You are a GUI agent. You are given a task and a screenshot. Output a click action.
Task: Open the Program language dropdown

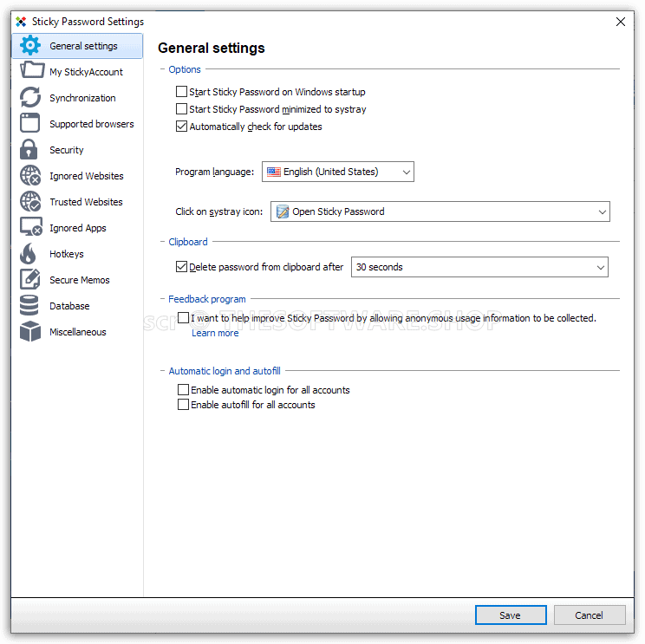pos(338,172)
